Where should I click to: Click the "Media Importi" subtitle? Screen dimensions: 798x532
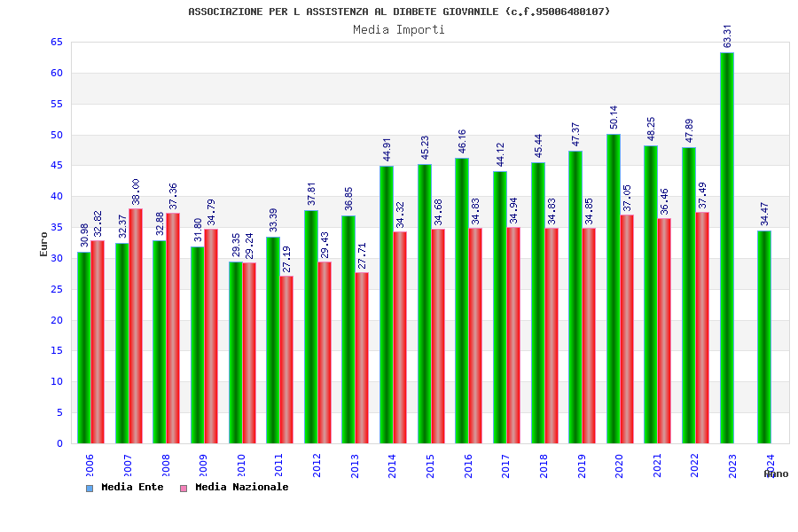[399, 29]
